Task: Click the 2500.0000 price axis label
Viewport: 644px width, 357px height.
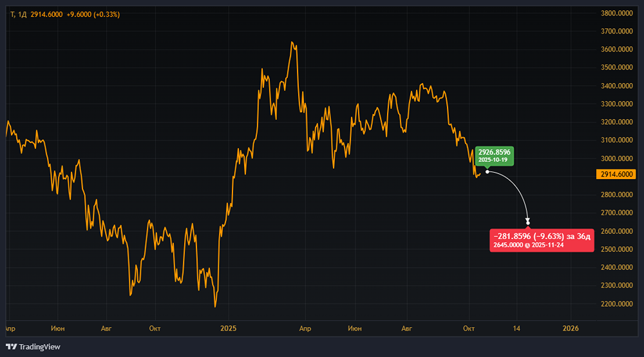Action: (616, 249)
